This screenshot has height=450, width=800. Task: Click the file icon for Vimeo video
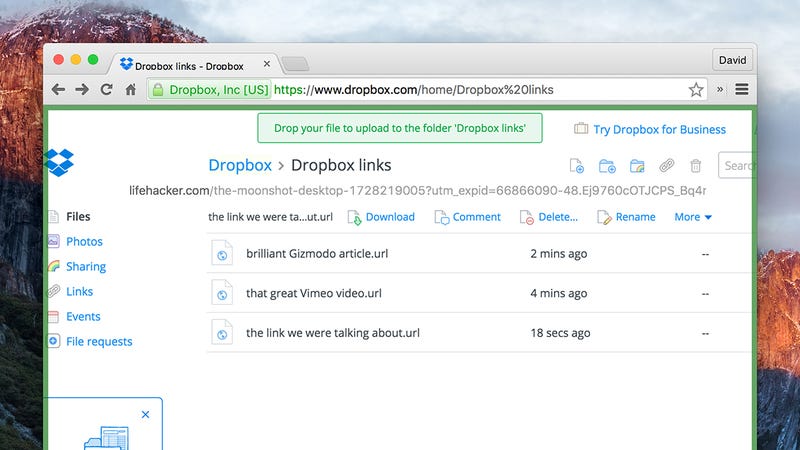click(x=222, y=293)
